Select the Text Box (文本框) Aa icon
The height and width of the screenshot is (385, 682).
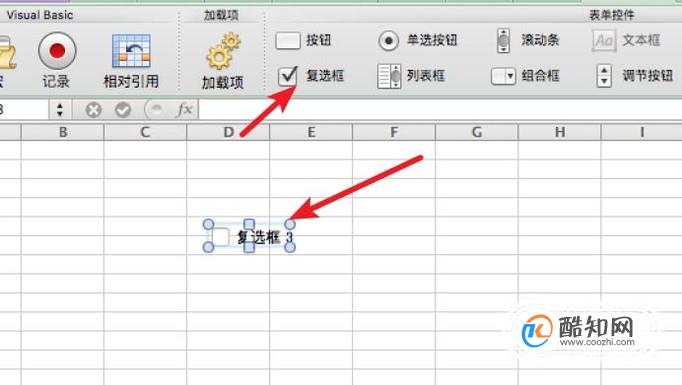click(x=604, y=40)
